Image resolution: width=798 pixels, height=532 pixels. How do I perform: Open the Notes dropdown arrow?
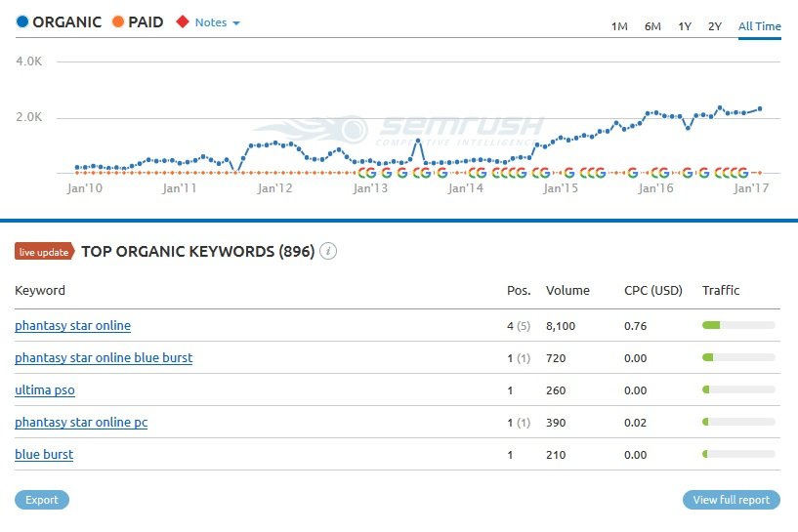[x=236, y=22]
